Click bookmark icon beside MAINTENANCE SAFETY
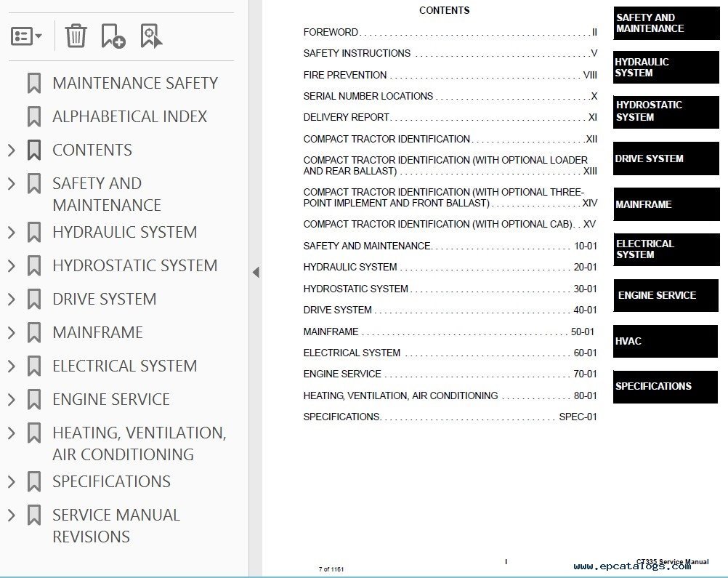This screenshot has height=578, width=728. point(33,84)
